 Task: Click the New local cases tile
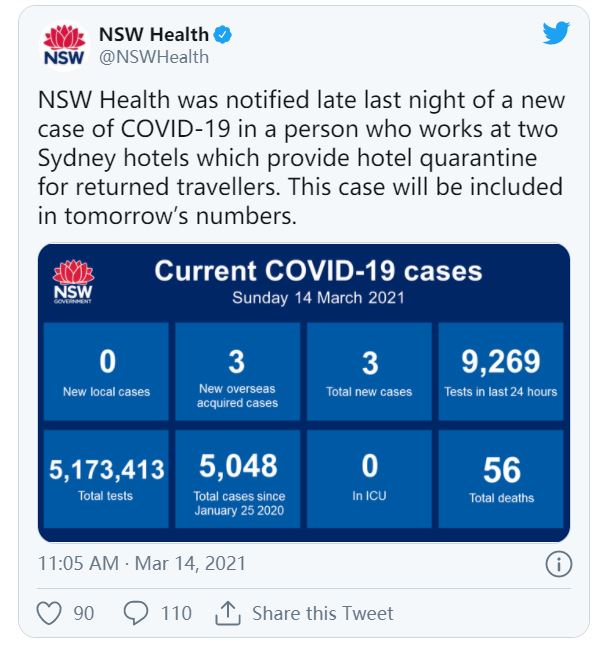point(106,371)
